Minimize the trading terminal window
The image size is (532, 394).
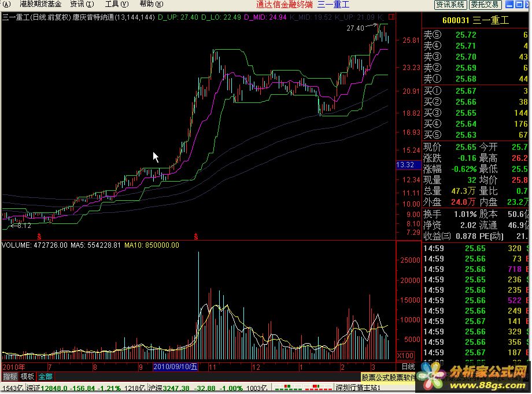point(509,5)
